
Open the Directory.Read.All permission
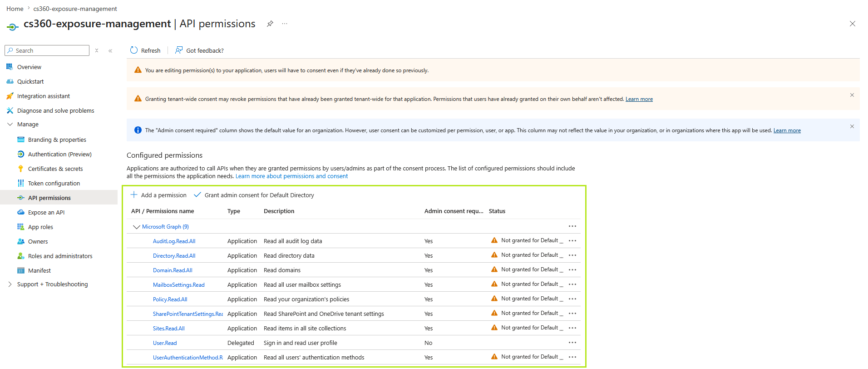pos(174,256)
